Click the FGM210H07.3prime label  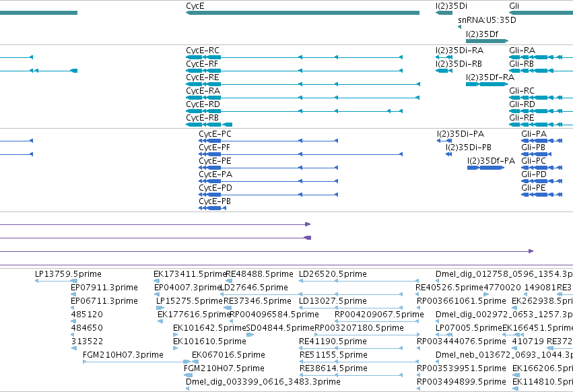(123, 355)
